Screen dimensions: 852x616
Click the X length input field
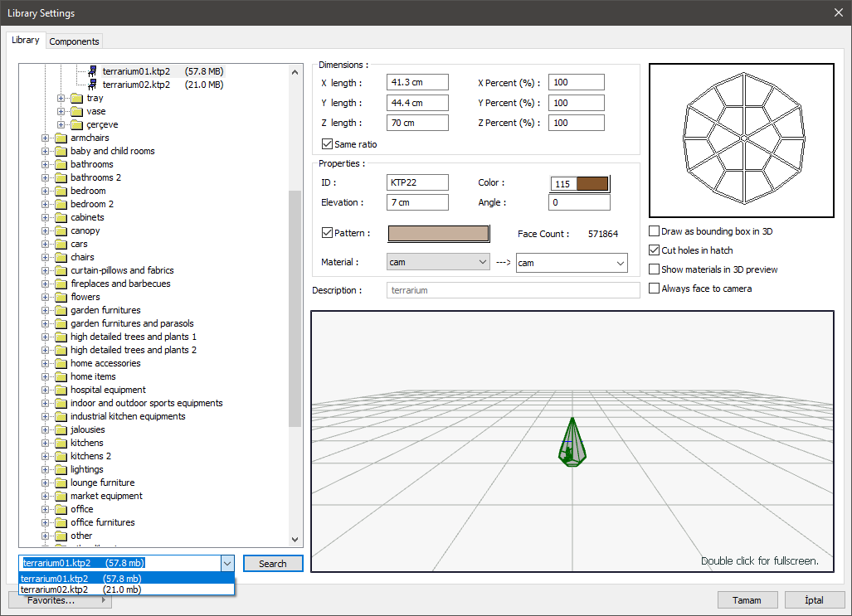click(x=417, y=83)
